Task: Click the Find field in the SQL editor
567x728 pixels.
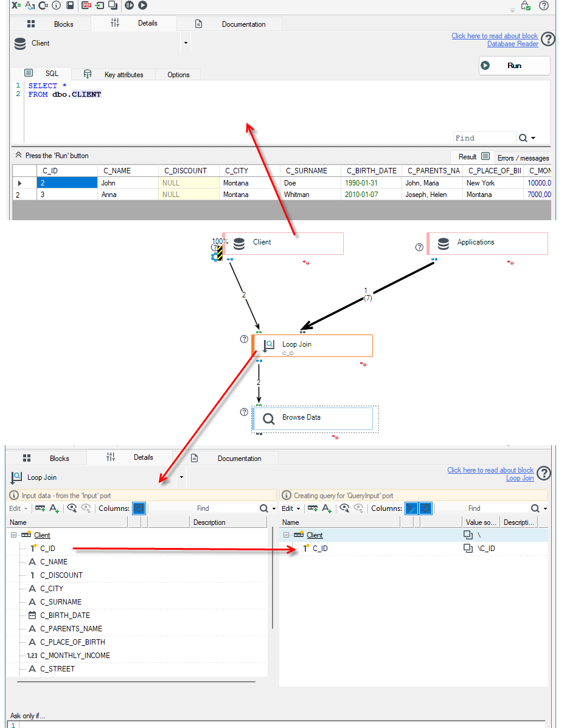Action: [484, 138]
